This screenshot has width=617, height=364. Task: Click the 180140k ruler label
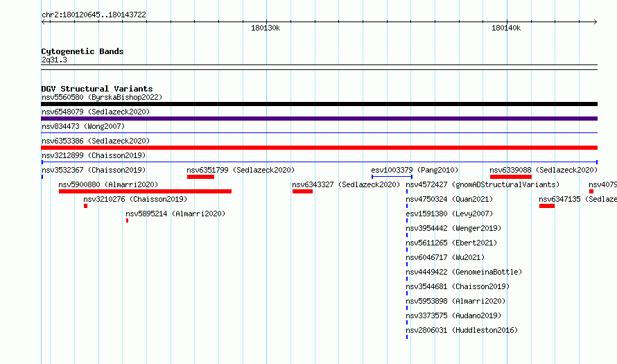coord(506,28)
